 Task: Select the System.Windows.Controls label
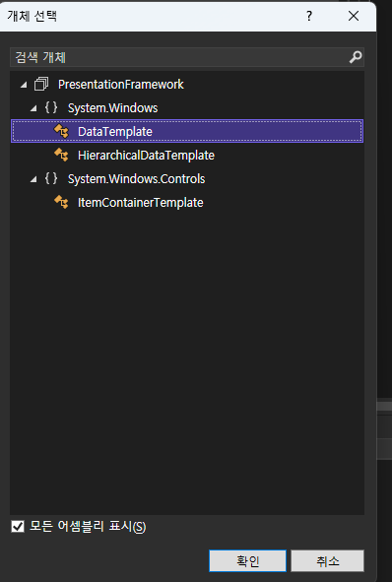point(136,179)
